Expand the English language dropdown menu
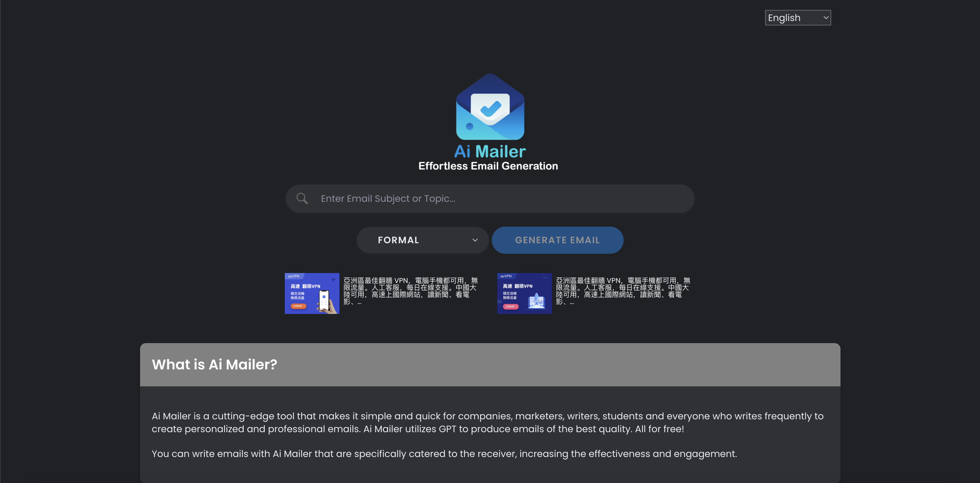The height and width of the screenshot is (483, 980). 798,18
